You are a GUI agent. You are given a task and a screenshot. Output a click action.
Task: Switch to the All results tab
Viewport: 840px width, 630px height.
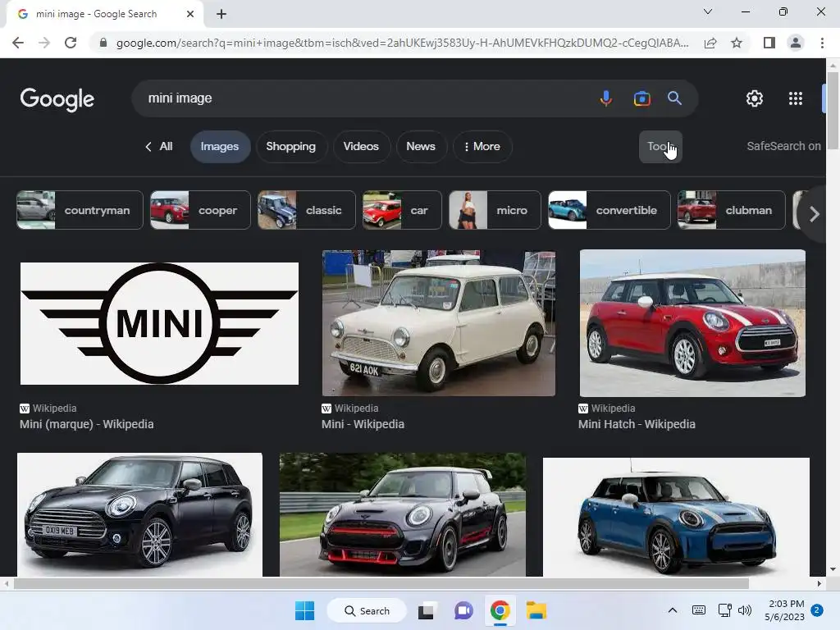pyautogui.click(x=159, y=146)
